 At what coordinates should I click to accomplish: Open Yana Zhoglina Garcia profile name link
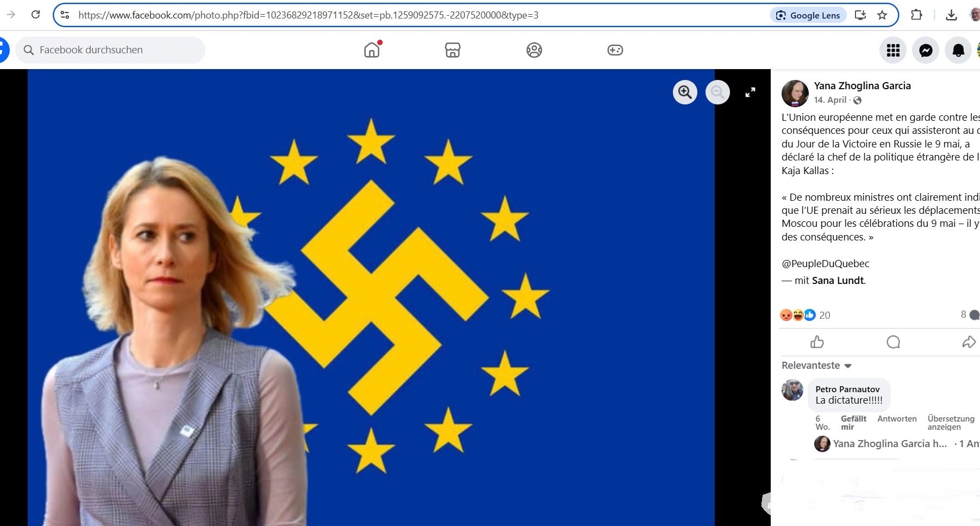click(862, 85)
